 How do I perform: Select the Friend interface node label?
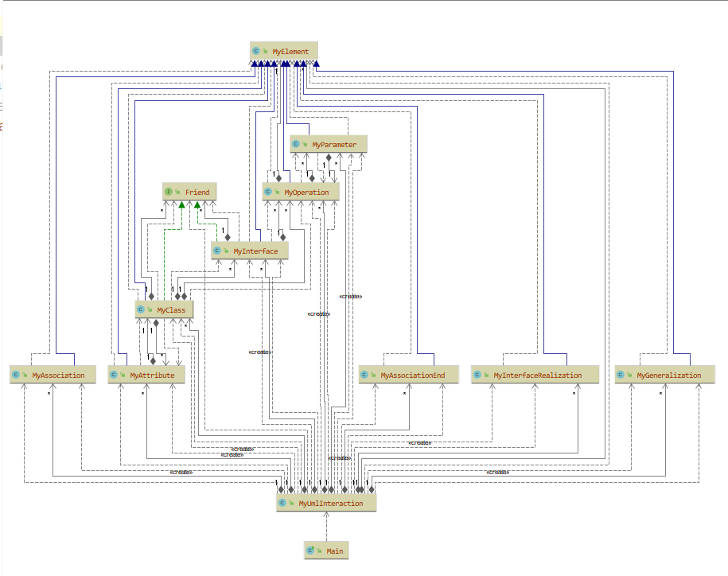197,193
